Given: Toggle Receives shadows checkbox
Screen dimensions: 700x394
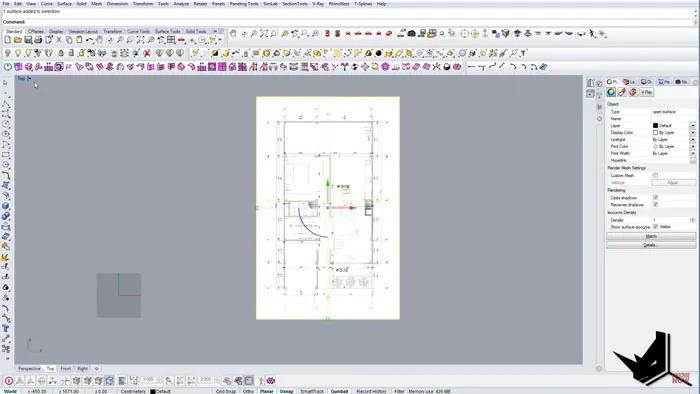Looking at the screenshot, I should click(655, 204).
